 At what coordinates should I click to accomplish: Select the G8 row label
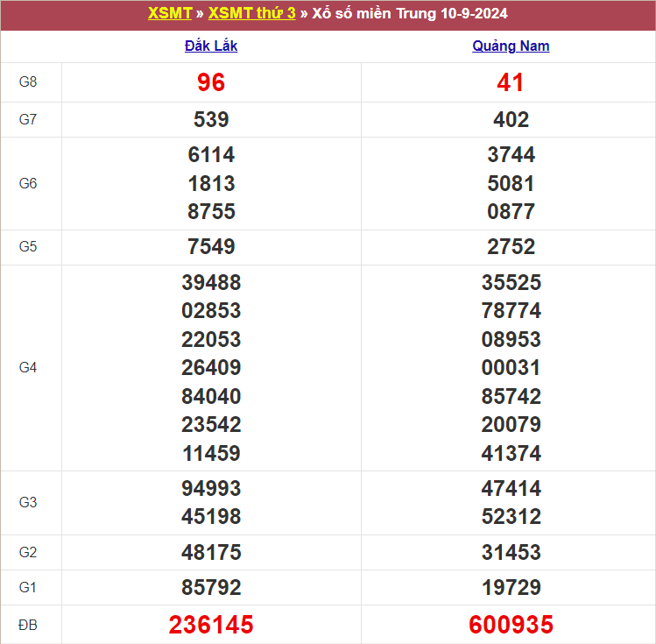28,82
